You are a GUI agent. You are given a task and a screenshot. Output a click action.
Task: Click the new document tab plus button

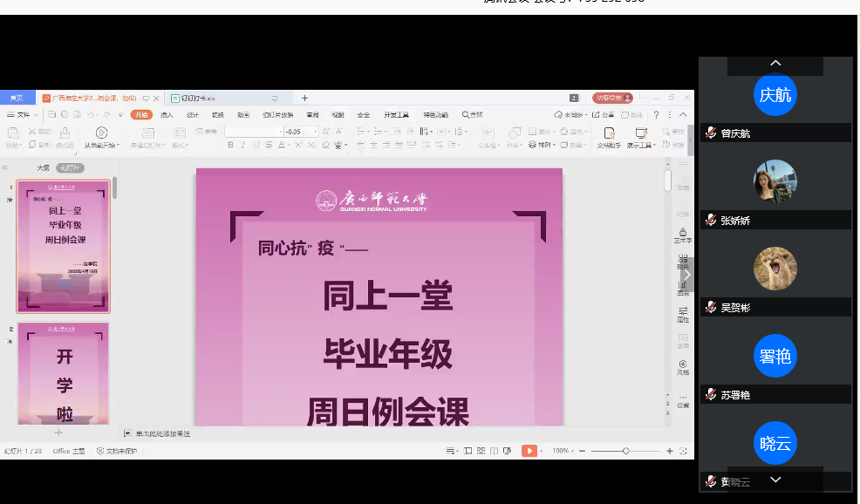[305, 99]
